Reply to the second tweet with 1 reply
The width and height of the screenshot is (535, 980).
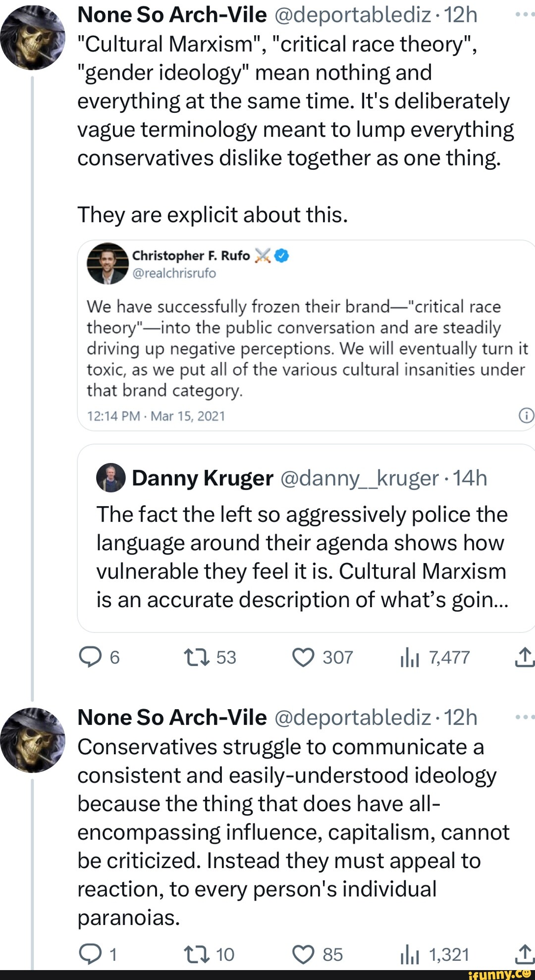[x=90, y=954]
